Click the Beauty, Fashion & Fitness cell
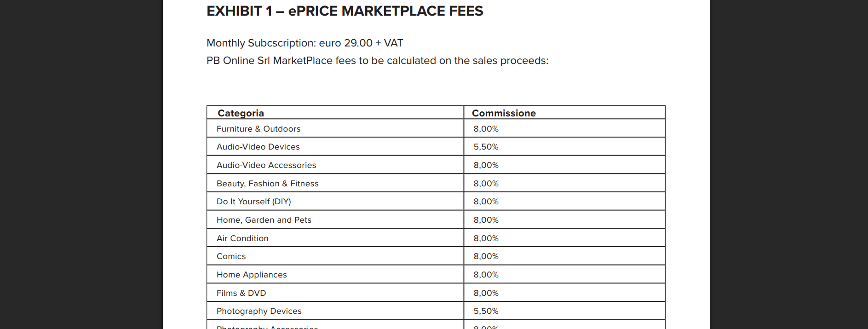 coord(267,184)
